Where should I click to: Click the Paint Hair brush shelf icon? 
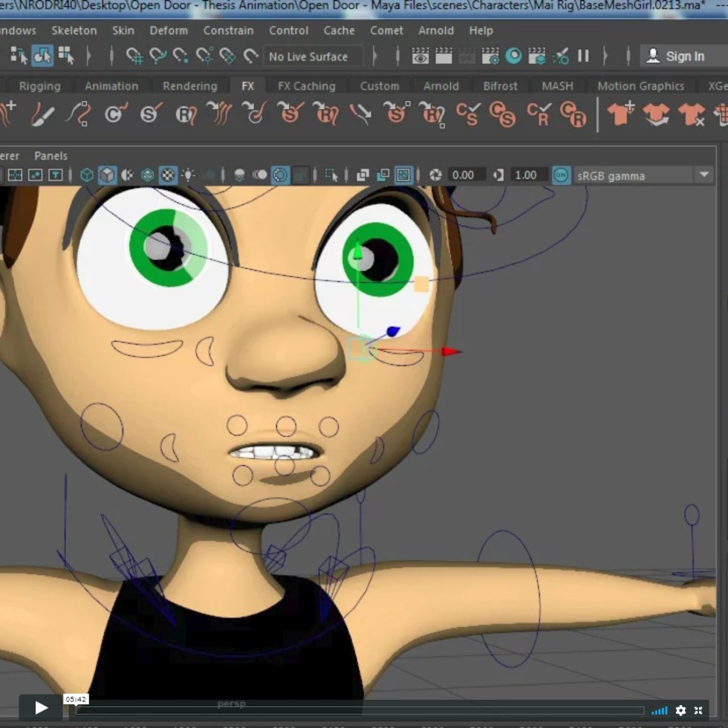coord(42,114)
